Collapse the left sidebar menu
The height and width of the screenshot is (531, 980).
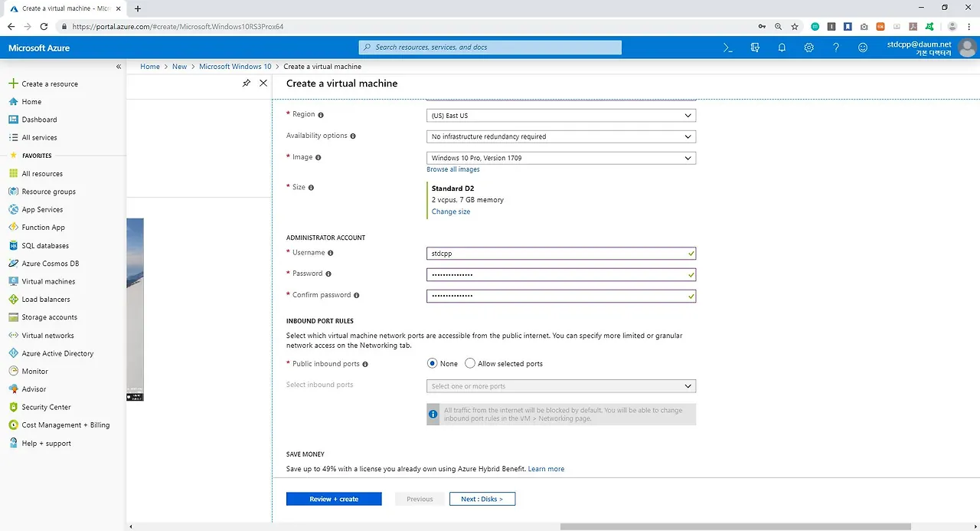(x=119, y=67)
